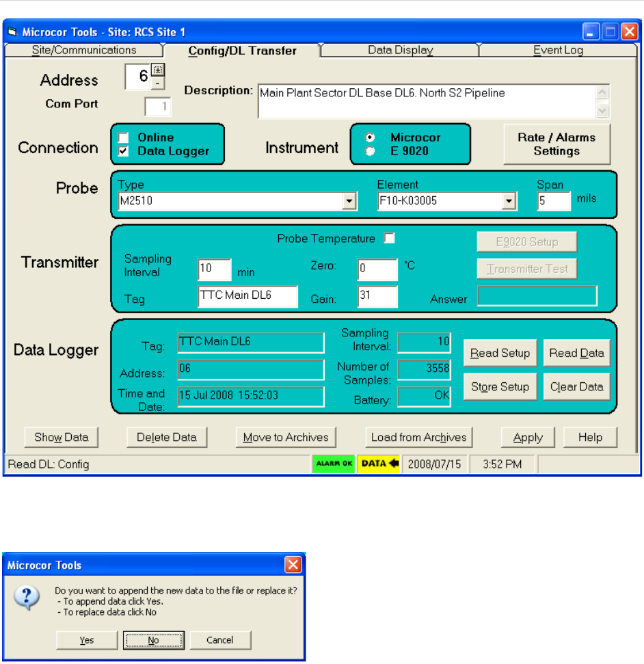Enable the Online connection checkbox
The image size is (644, 664).
pyautogui.click(x=123, y=137)
